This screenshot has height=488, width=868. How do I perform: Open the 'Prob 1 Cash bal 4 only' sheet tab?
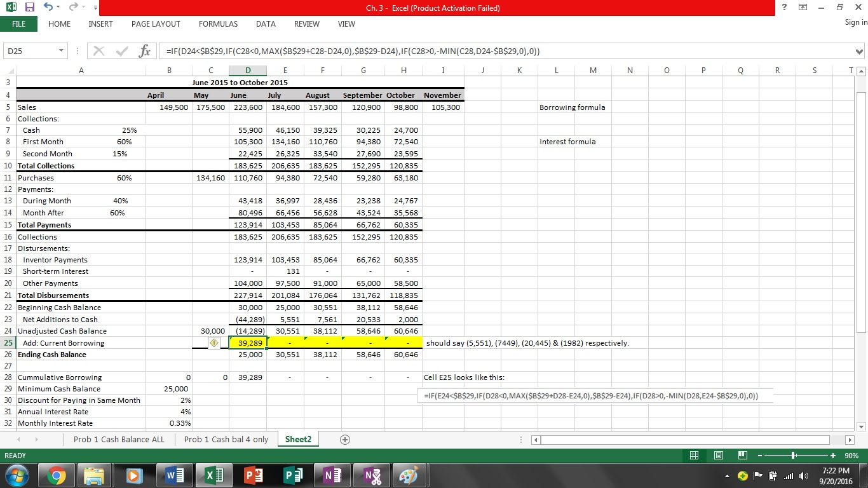(x=226, y=439)
